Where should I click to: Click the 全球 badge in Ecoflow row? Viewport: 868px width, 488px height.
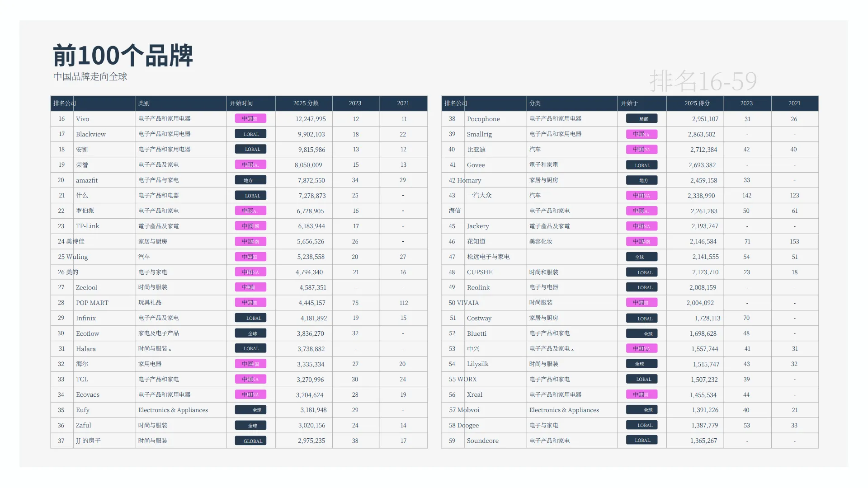(x=250, y=333)
